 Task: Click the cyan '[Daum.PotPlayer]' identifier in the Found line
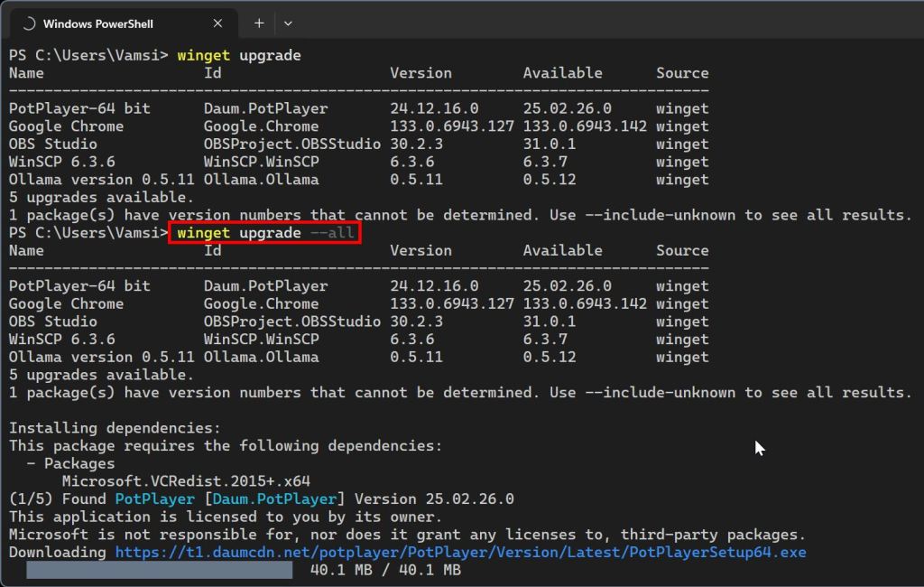click(x=274, y=499)
